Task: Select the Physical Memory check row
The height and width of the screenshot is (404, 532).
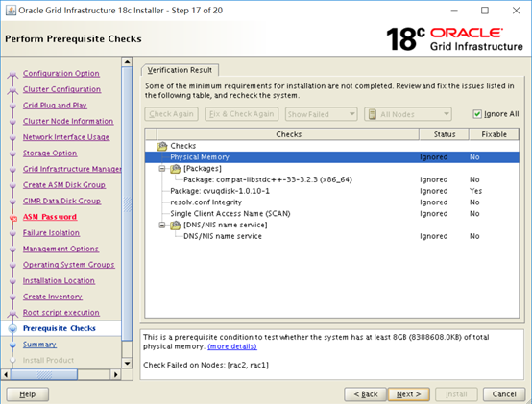Action: (332, 157)
